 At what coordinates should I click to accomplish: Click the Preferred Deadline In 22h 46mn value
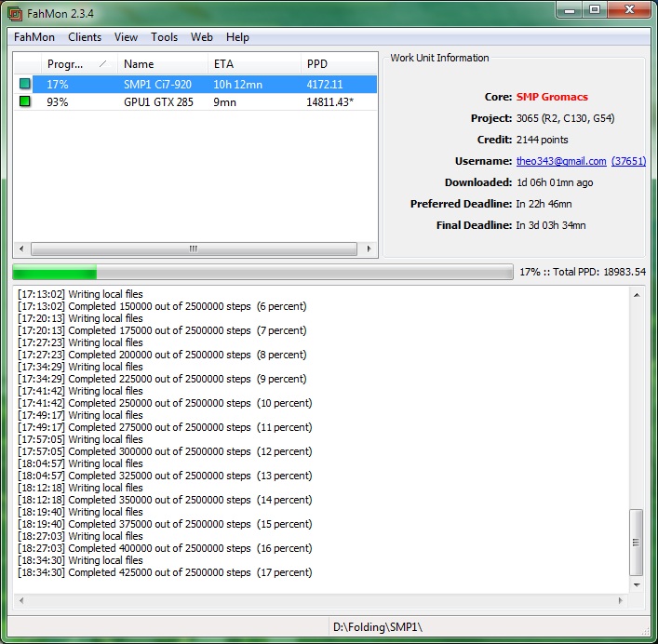pos(544,204)
